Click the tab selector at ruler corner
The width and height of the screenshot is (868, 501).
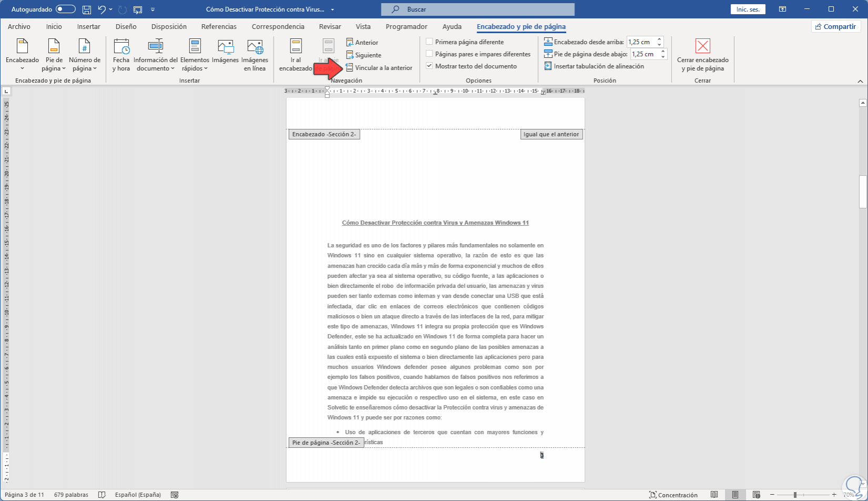[6, 91]
